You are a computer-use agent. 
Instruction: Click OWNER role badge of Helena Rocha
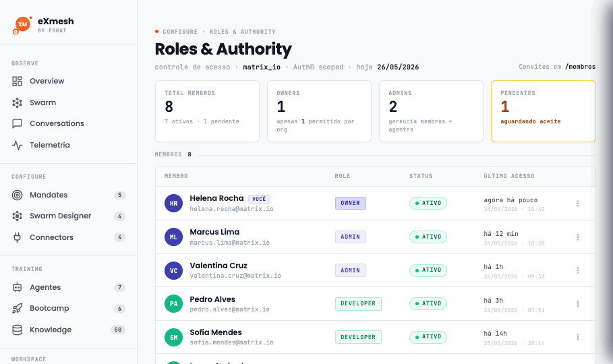(x=350, y=204)
